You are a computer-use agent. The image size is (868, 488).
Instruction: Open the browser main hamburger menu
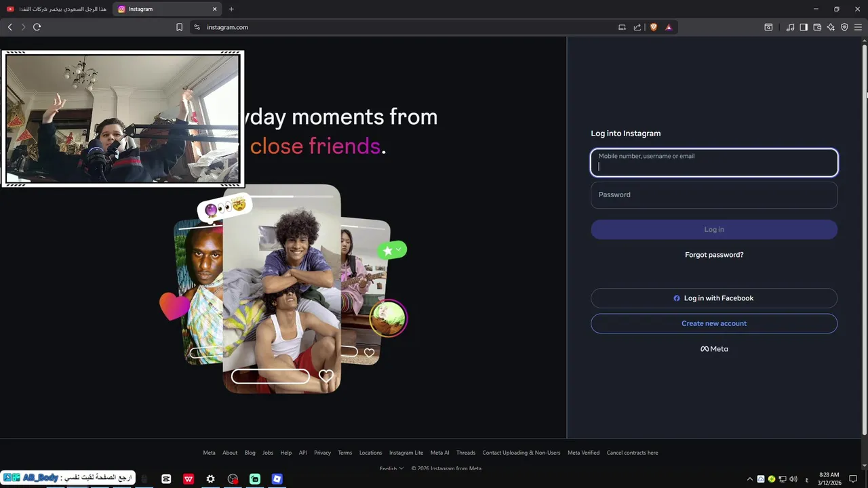[858, 27]
